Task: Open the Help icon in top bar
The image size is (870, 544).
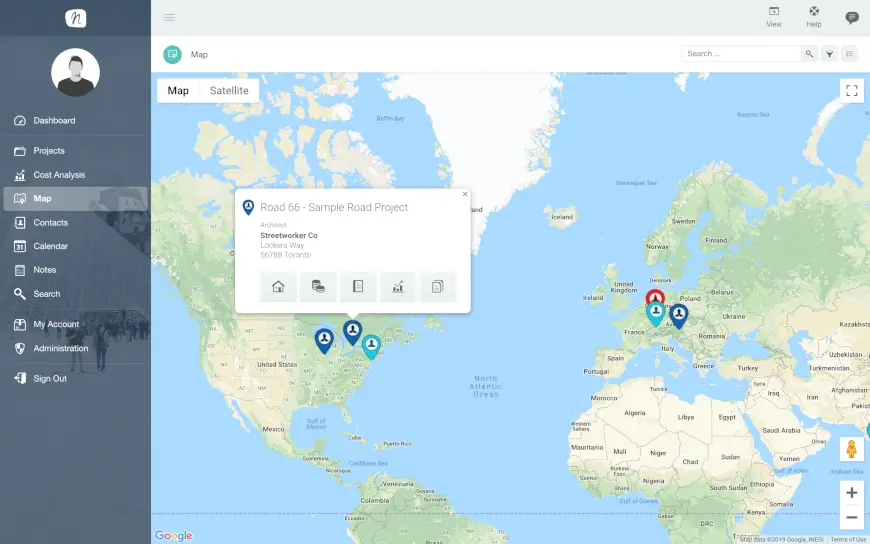Action: pos(814,17)
